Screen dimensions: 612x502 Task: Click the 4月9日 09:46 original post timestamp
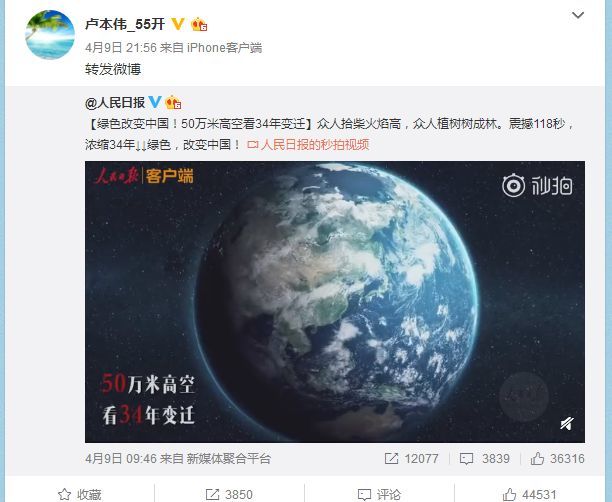[121, 458]
